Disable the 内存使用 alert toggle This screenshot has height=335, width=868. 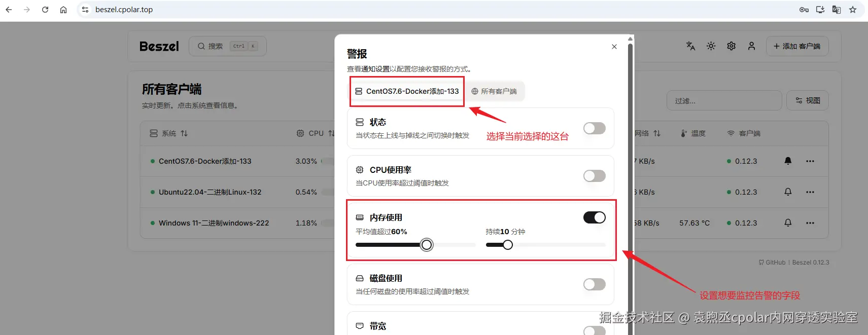click(595, 217)
